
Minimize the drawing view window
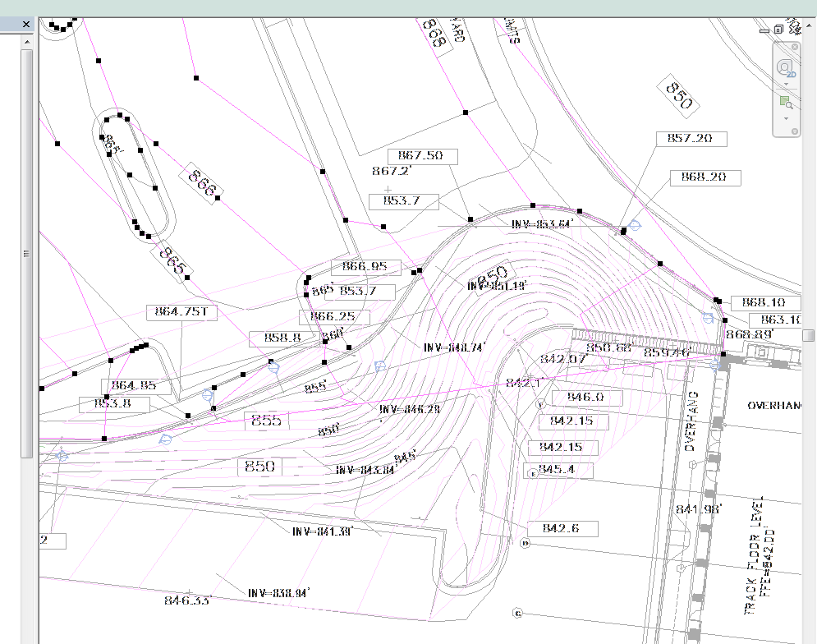(x=764, y=30)
